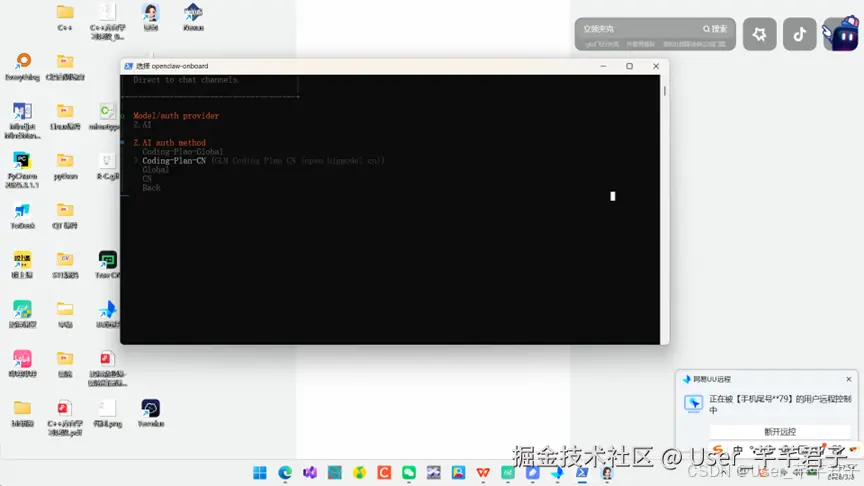864x486 pixels.
Task: Launch Microsoft Edge from the taskbar
Action: pyautogui.click(x=285, y=473)
